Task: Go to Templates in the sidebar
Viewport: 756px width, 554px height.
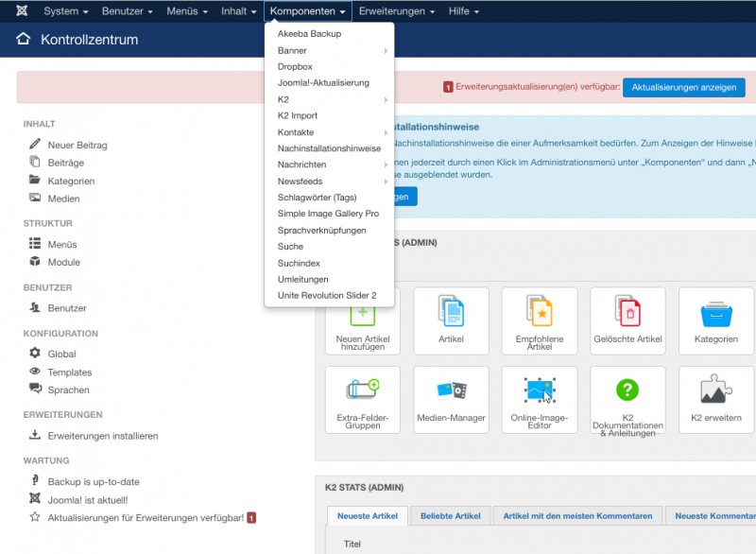Action: 69,372
